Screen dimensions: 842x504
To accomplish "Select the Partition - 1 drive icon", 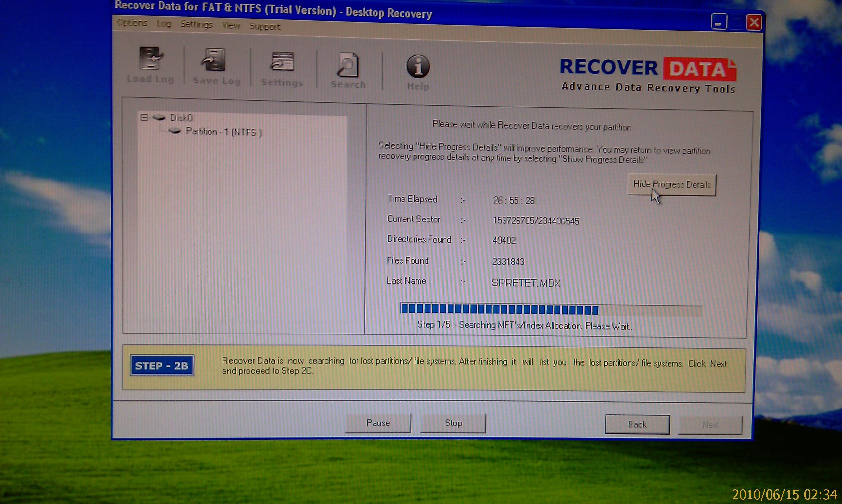I will (x=174, y=131).
